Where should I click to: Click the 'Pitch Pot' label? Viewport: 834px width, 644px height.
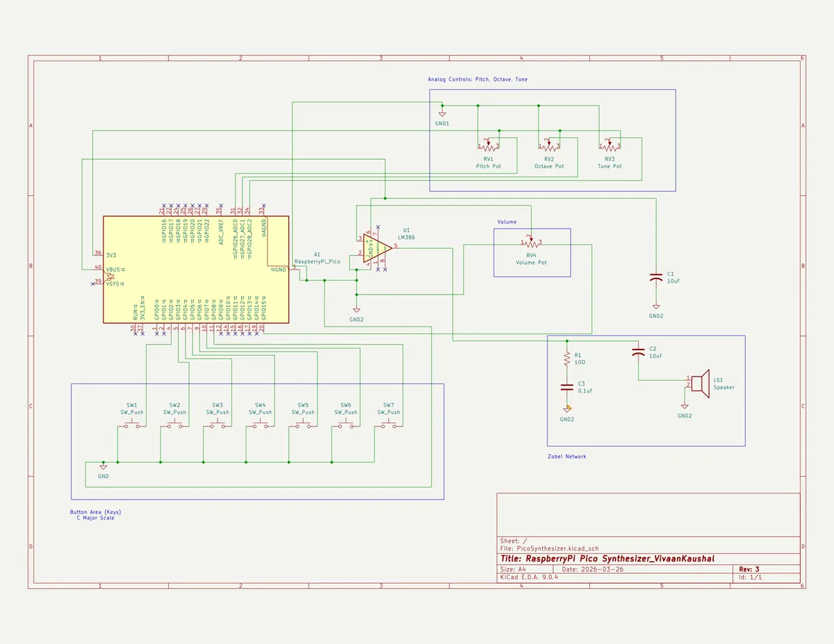pos(489,166)
